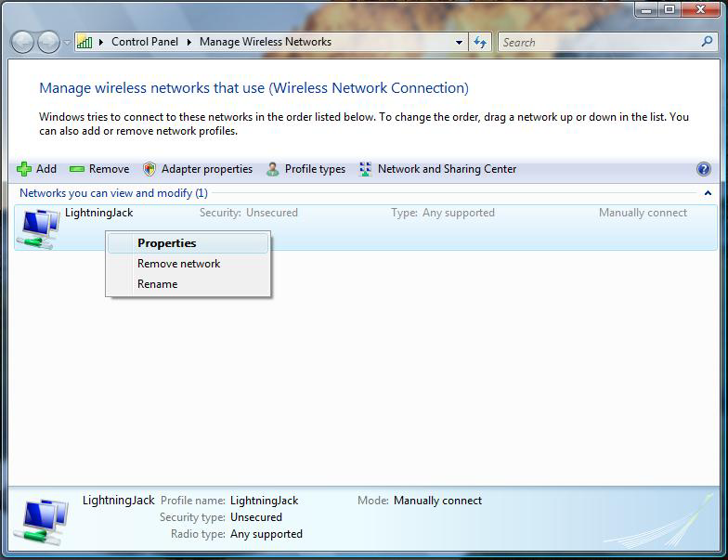Collapse the Networks you can view group
Screen dimensions: 728x560
coord(708,193)
